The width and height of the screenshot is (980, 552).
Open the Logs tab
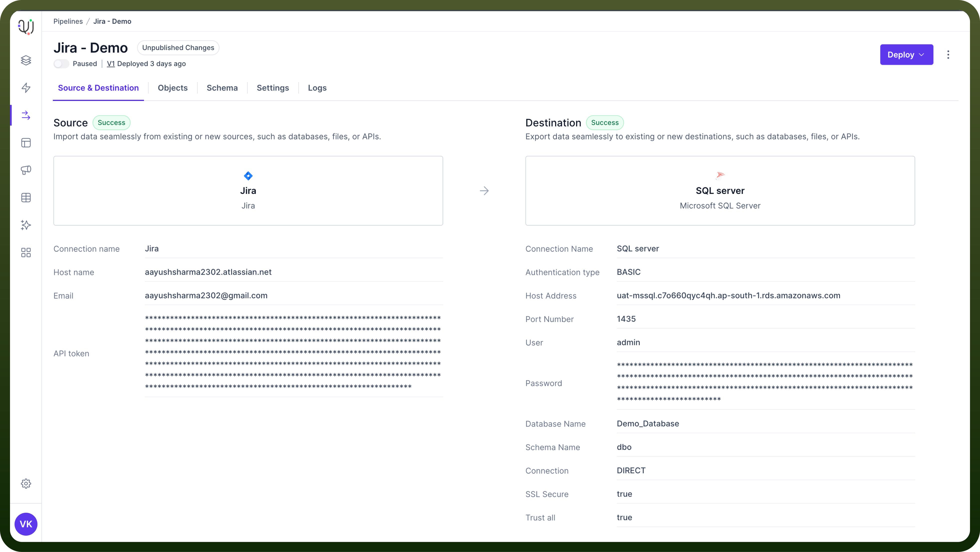(317, 88)
